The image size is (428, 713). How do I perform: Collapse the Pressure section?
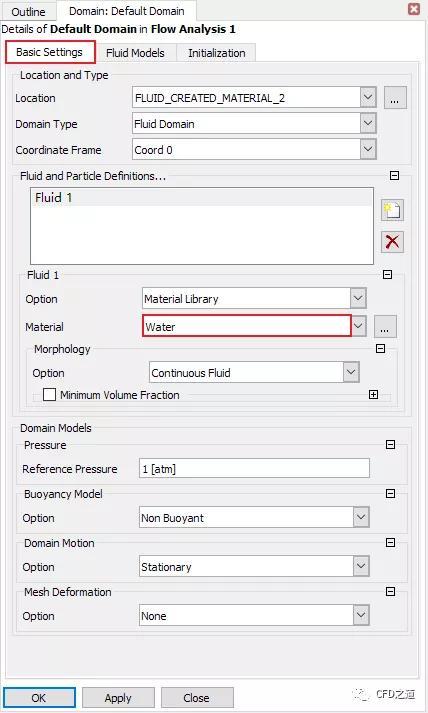click(x=390, y=445)
